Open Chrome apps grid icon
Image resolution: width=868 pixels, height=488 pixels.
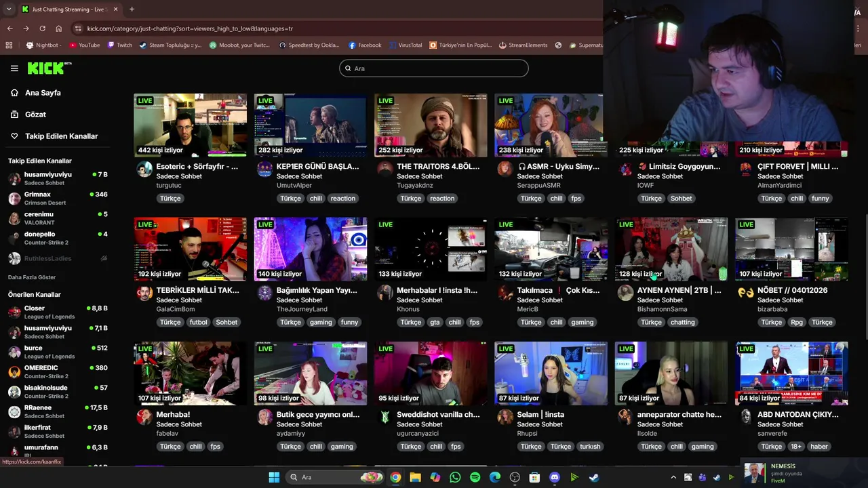[x=9, y=45]
